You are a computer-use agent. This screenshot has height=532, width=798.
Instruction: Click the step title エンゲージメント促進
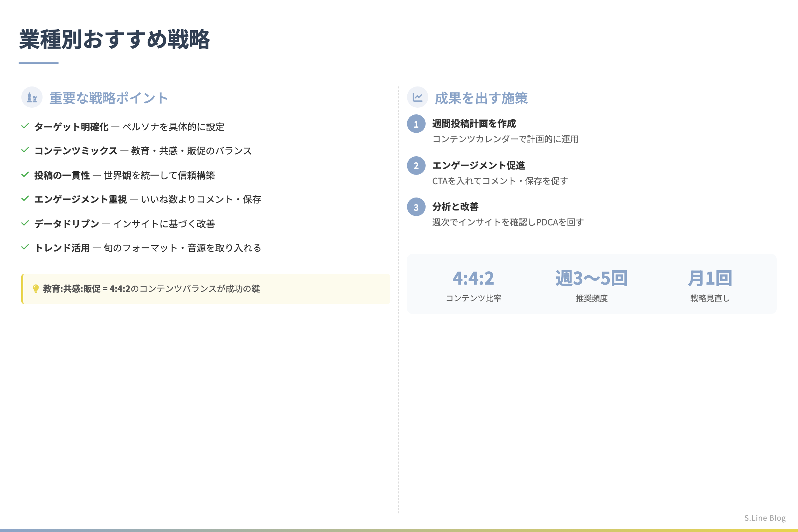click(478, 165)
